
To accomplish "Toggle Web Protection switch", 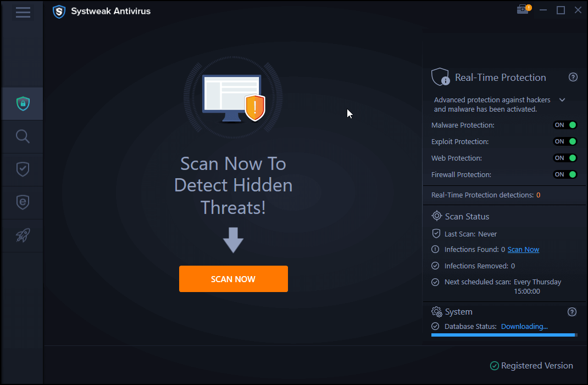I will coord(565,158).
